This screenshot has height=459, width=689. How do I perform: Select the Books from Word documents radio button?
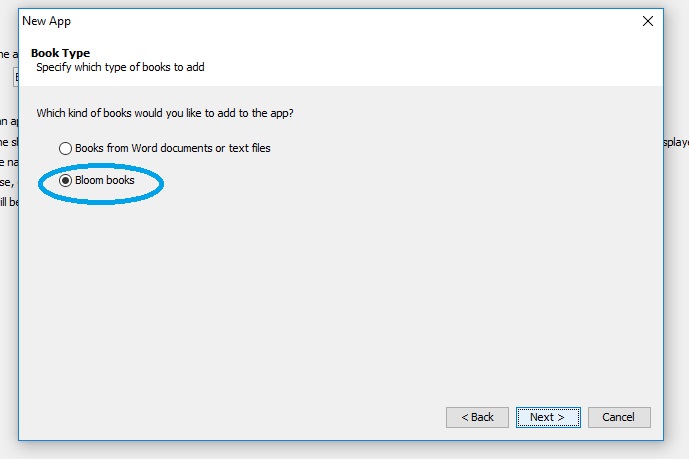[66, 148]
